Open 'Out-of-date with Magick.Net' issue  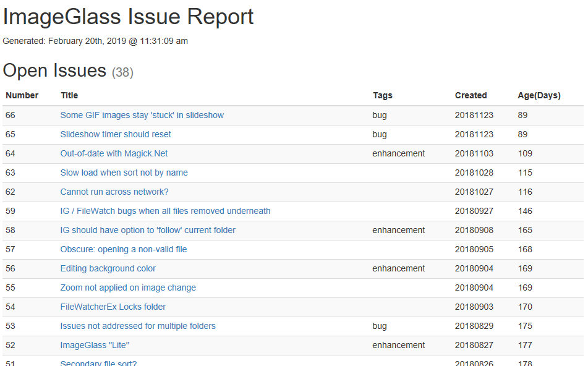pyautogui.click(x=114, y=153)
